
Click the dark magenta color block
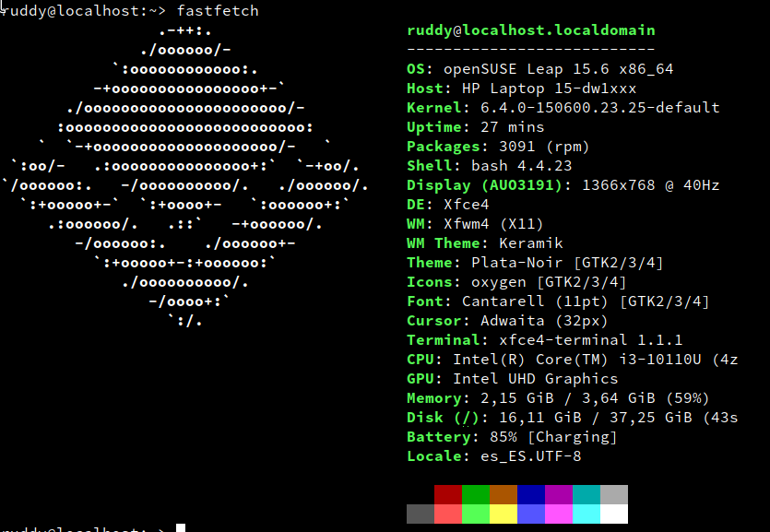[559, 495]
